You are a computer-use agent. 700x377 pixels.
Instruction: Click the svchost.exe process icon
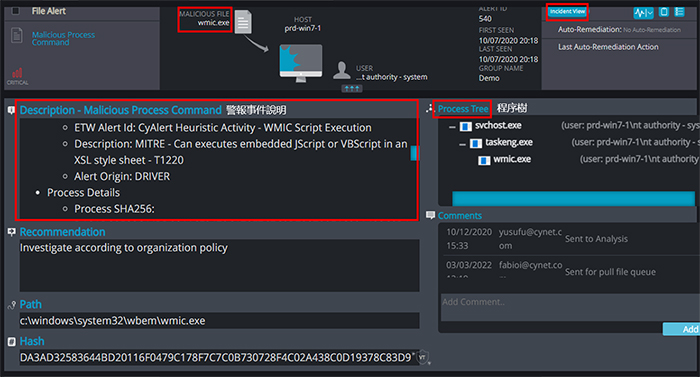click(466, 127)
